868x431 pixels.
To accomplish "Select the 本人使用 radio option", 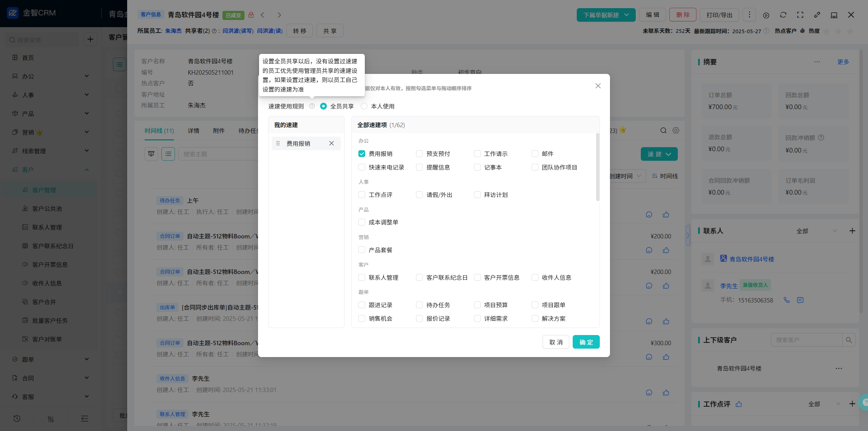I will [x=364, y=106].
